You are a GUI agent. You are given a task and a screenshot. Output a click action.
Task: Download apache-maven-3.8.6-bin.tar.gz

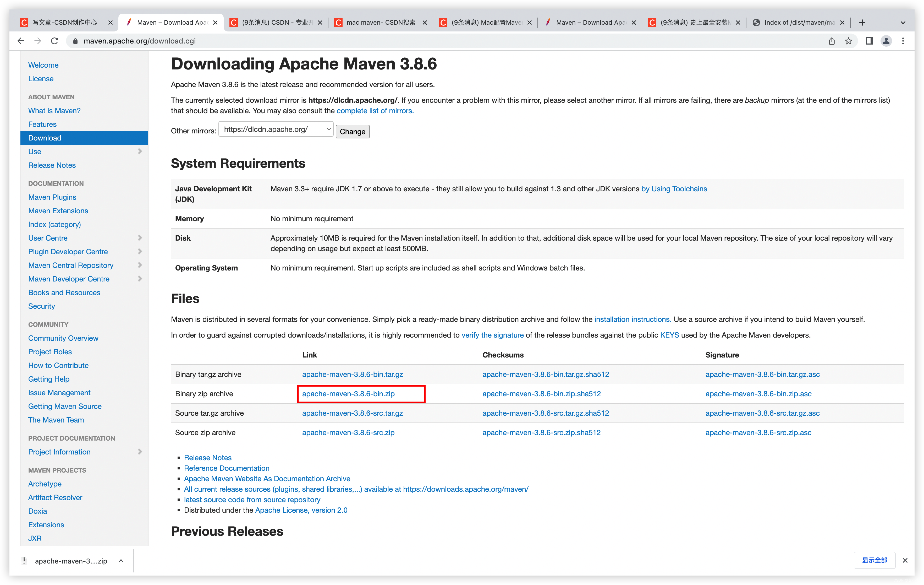[352, 374]
